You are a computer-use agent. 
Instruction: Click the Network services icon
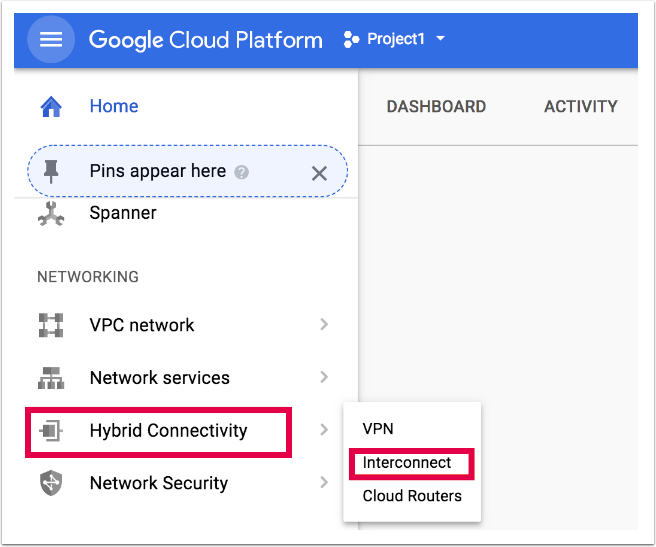click(x=50, y=378)
